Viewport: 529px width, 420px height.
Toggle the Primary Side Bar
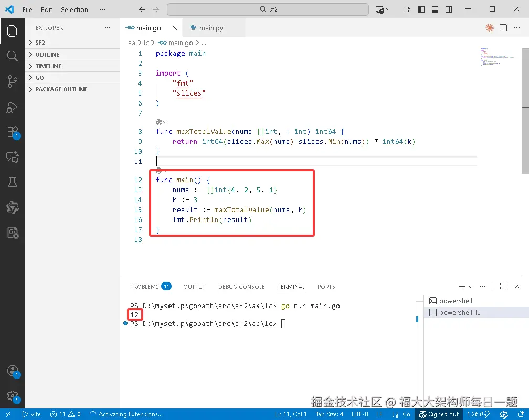tap(421, 9)
